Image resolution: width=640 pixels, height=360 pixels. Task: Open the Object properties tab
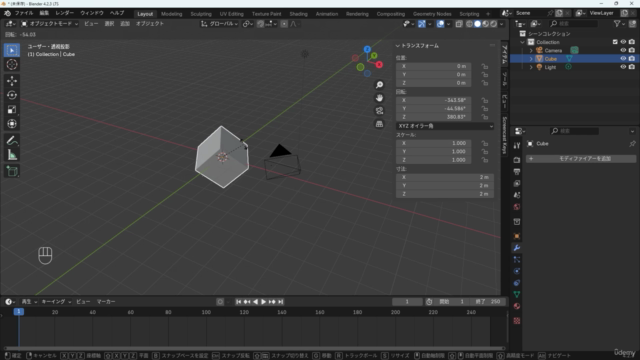tap(517, 236)
